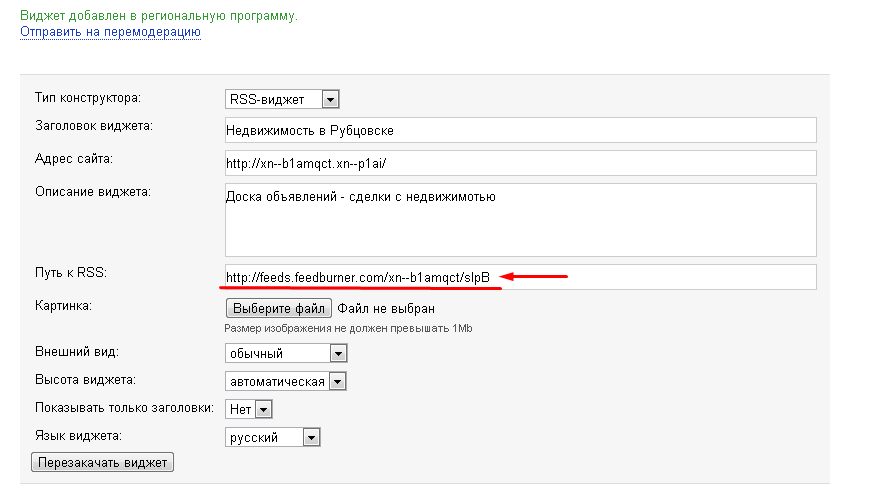Click the 'Выберите файл' button
This screenshot has height=504, width=876.
(x=279, y=308)
